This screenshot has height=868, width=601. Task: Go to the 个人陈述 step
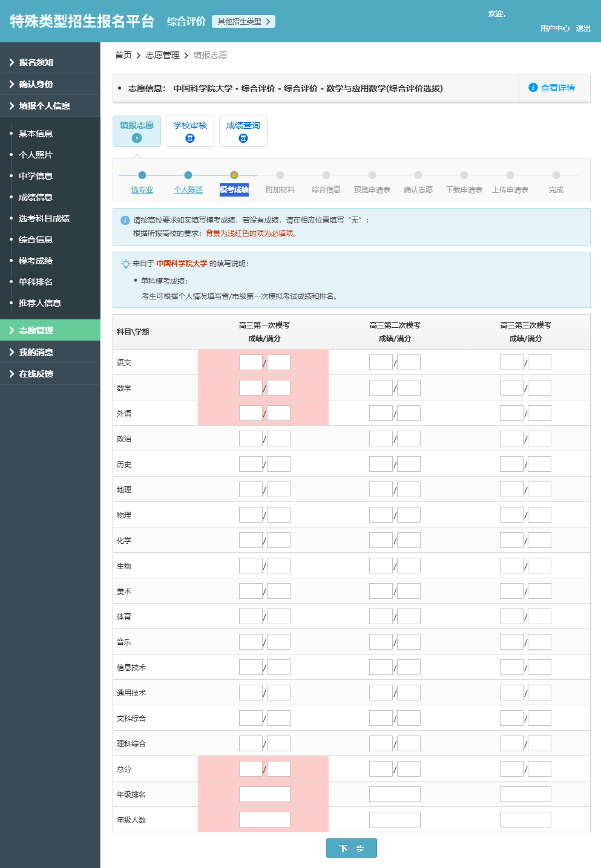[x=188, y=189]
